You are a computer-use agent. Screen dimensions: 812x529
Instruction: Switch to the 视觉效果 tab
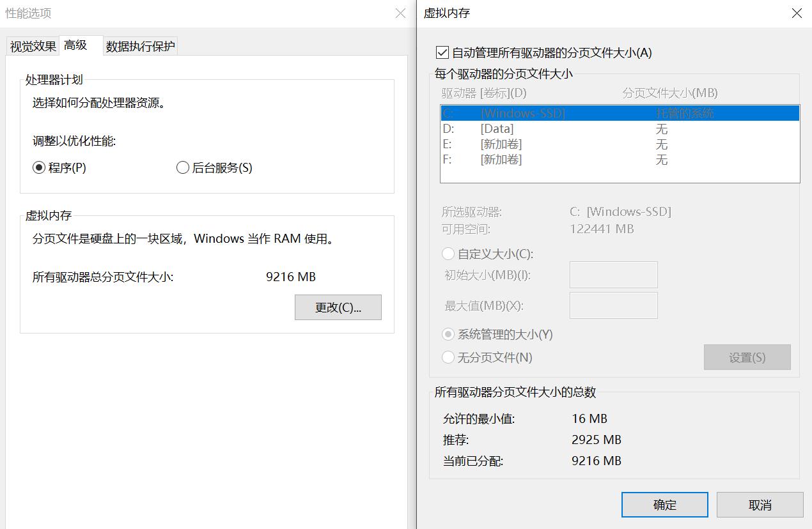click(32, 45)
